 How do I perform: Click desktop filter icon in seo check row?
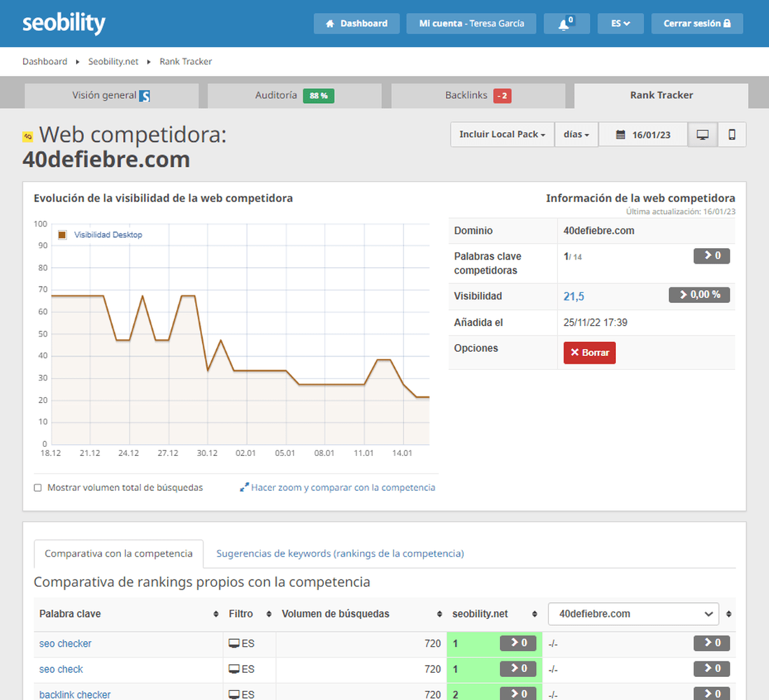[x=234, y=669]
